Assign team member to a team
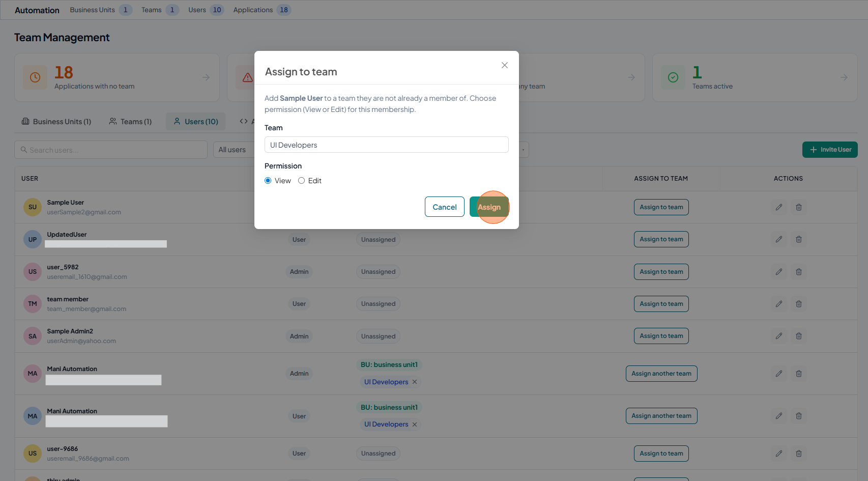 (x=661, y=304)
